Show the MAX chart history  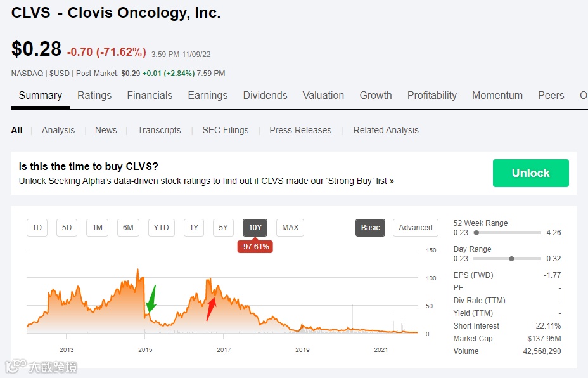click(x=290, y=228)
